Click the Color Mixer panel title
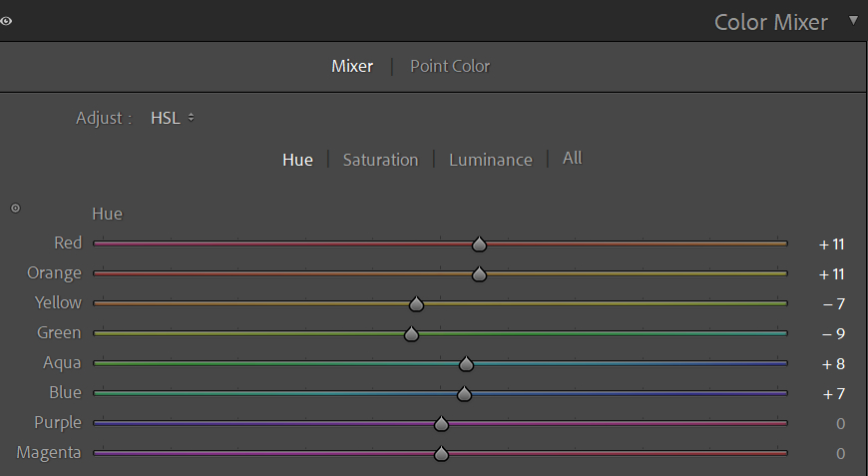 [770, 23]
